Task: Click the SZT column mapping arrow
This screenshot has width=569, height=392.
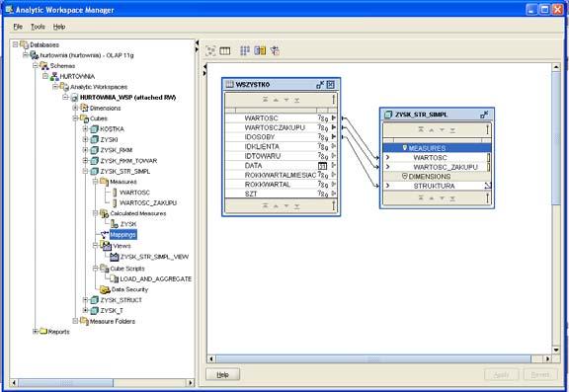Action: pos(334,194)
